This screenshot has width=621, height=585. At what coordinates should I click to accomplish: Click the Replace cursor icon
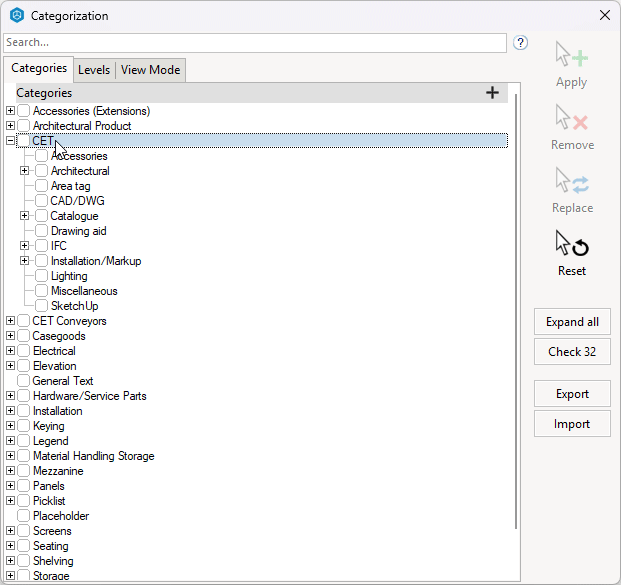(x=571, y=180)
